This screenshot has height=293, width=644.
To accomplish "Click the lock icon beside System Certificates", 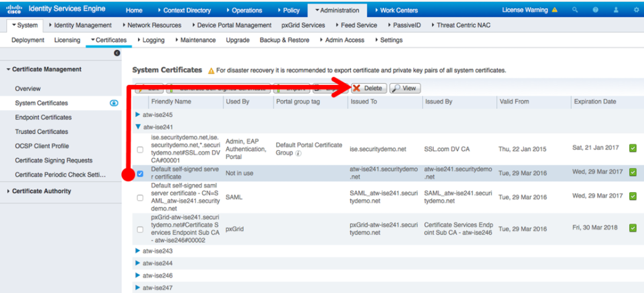I will [114, 103].
